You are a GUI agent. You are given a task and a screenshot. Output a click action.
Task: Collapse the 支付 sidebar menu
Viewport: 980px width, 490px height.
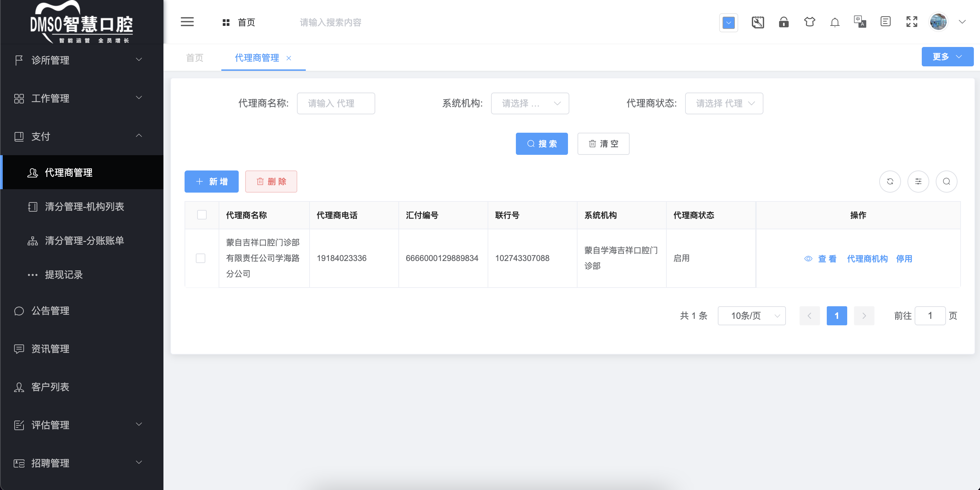pos(82,136)
